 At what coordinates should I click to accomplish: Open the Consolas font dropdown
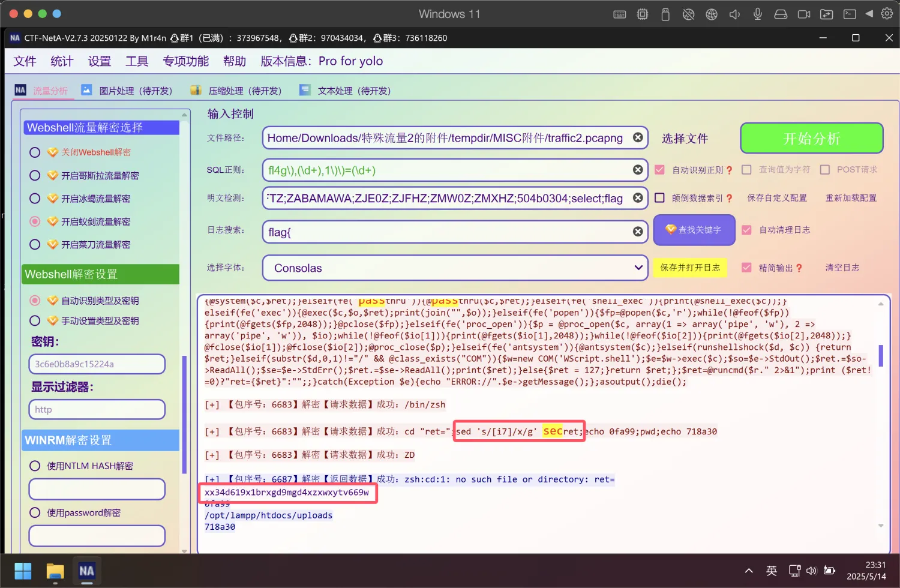pyautogui.click(x=455, y=268)
